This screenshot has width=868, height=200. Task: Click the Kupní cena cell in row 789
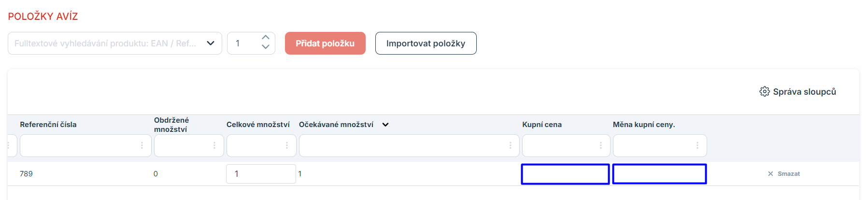565,174
